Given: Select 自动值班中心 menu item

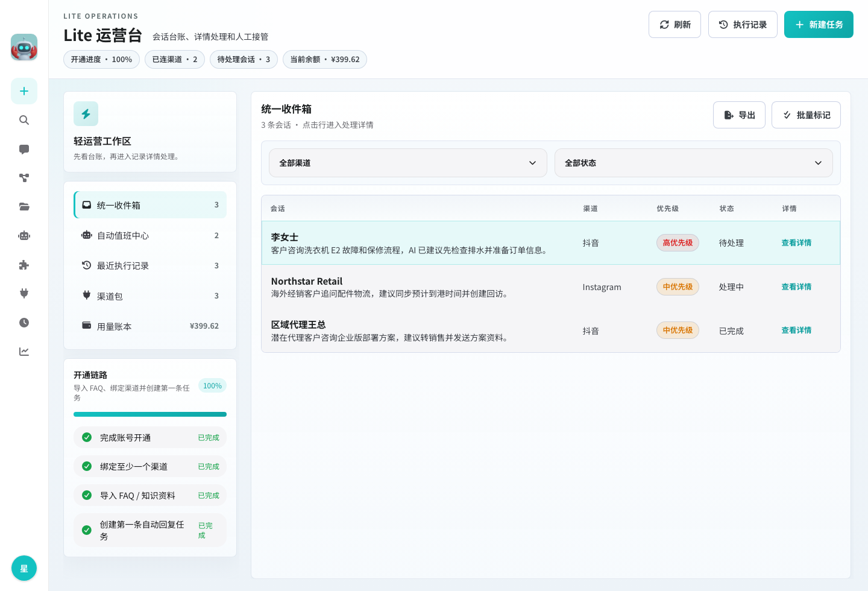Looking at the screenshot, I should [x=150, y=235].
